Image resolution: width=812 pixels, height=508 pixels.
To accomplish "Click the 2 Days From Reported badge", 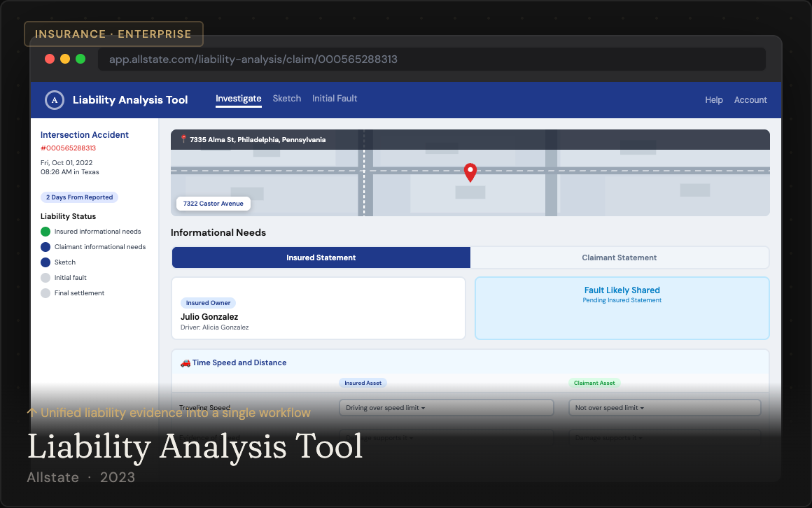I will pos(79,197).
